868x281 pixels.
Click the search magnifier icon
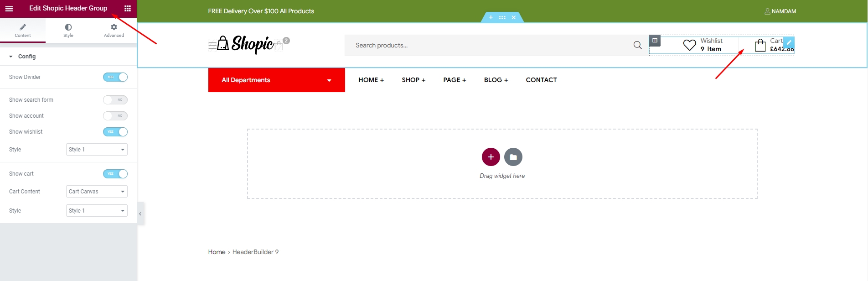tap(637, 45)
